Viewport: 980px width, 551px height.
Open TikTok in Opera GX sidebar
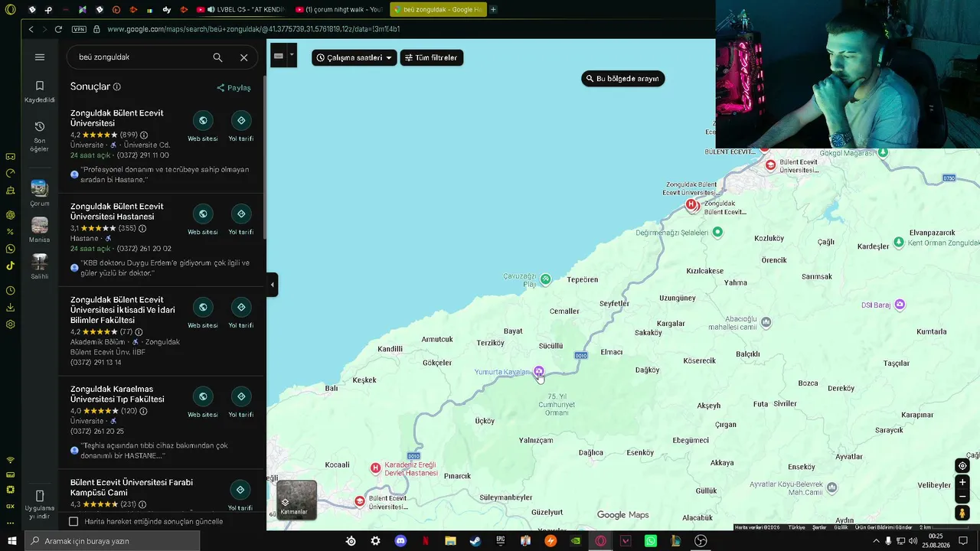click(11, 266)
